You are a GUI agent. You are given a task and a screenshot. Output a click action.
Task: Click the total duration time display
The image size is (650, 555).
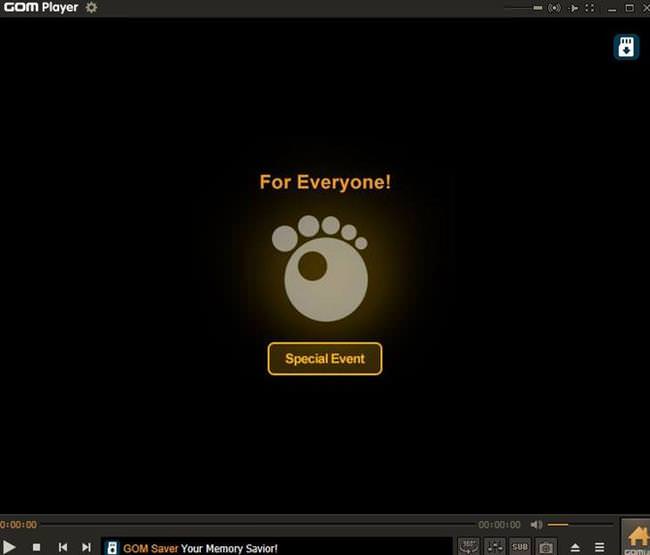(499, 525)
